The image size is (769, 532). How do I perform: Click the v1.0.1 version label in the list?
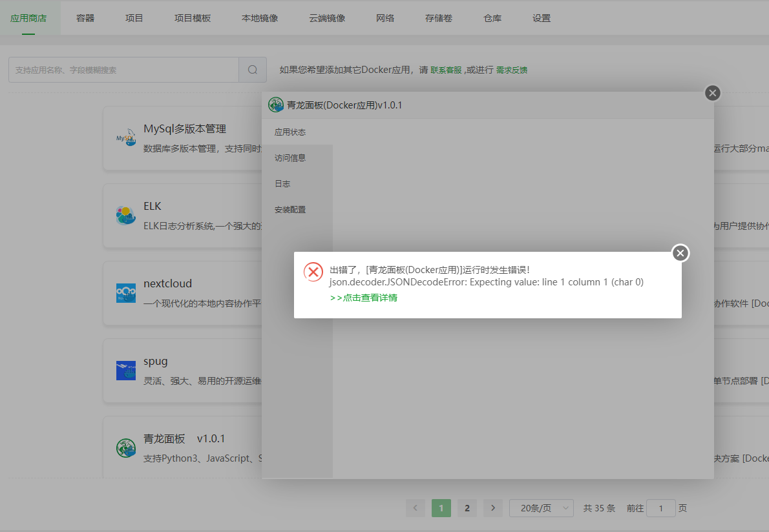point(211,438)
